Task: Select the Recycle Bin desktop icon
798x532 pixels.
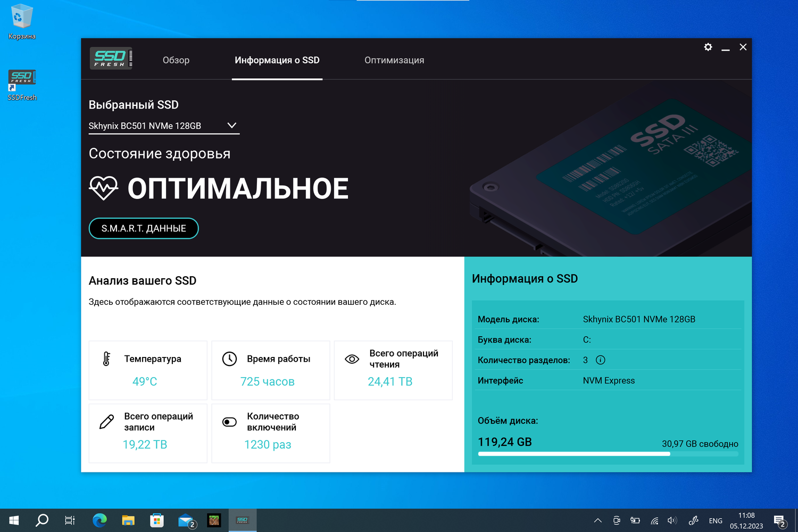Action: pos(22,22)
